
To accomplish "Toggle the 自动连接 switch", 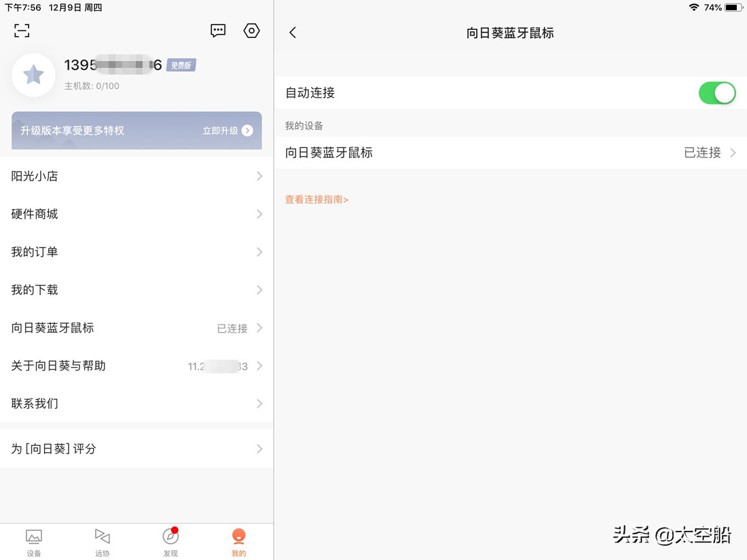I will pyautogui.click(x=717, y=93).
